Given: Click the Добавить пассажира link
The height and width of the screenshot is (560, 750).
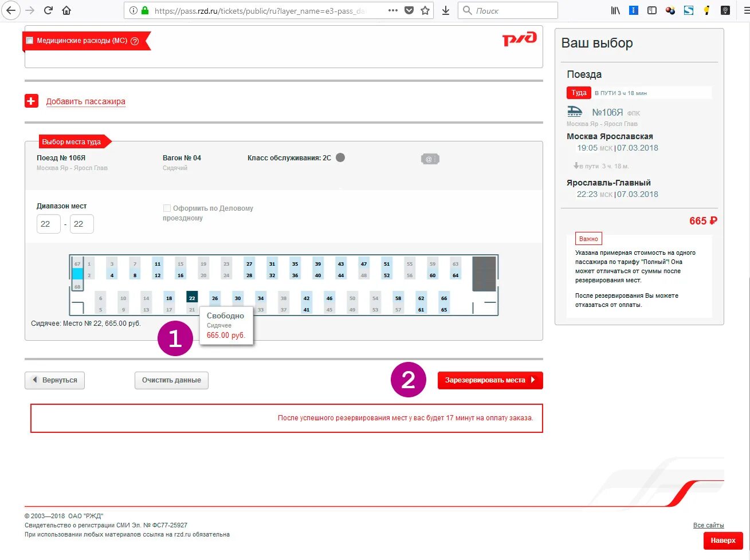Looking at the screenshot, I should click(x=87, y=101).
